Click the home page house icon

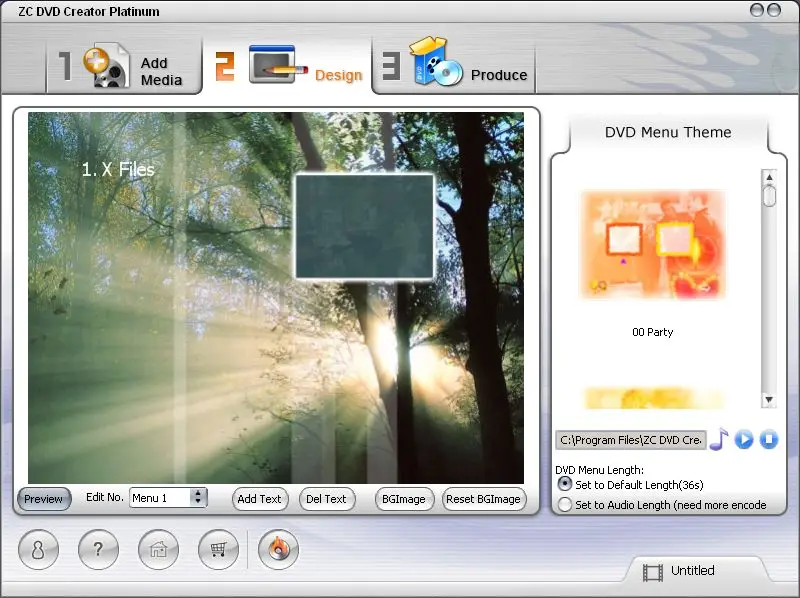click(159, 550)
